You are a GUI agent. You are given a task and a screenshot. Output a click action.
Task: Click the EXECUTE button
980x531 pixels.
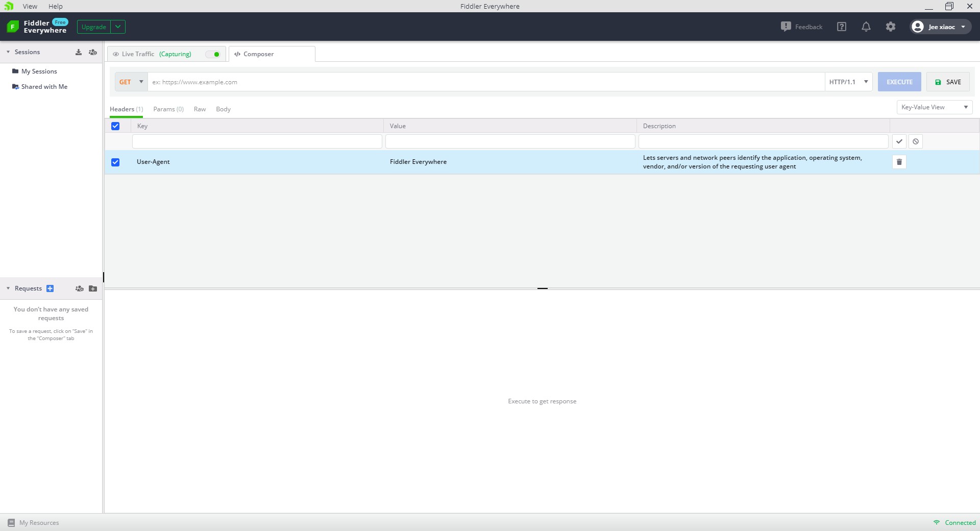coord(899,82)
